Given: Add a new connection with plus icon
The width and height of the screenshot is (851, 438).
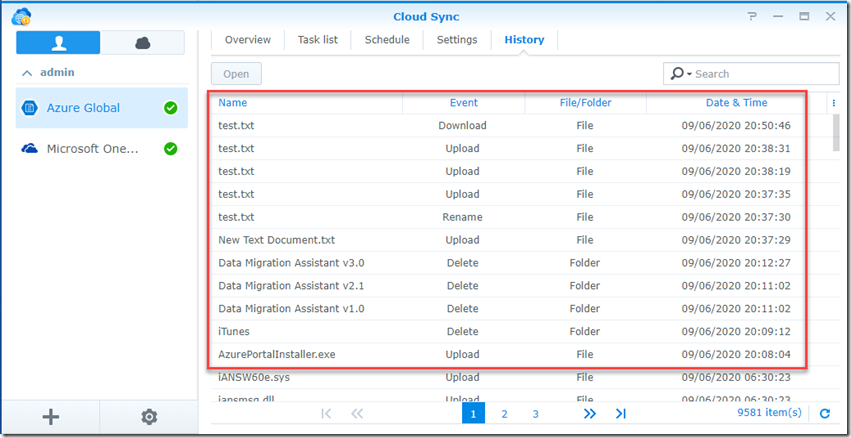Looking at the screenshot, I should pyautogui.click(x=50, y=417).
